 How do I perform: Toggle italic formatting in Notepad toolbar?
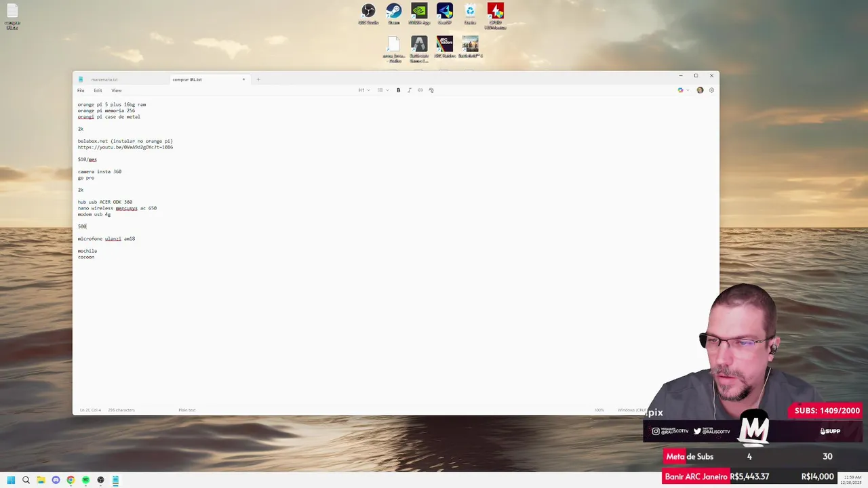[x=409, y=90]
